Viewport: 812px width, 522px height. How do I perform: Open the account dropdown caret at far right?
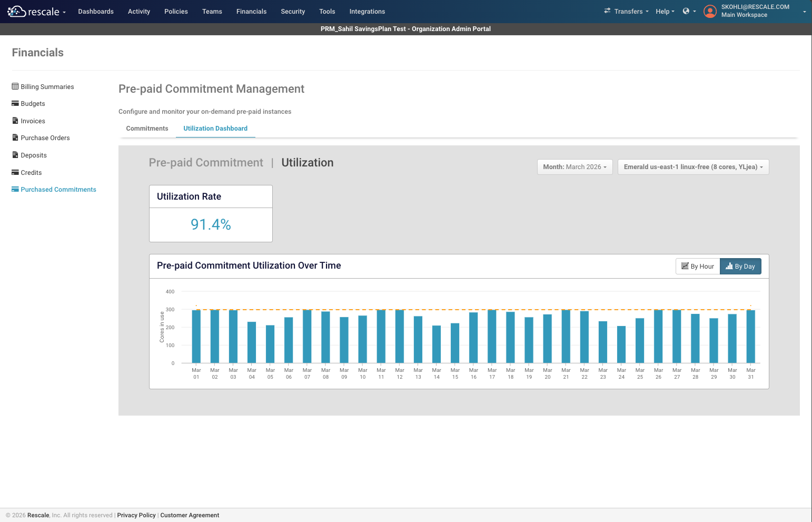pos(804,12)
